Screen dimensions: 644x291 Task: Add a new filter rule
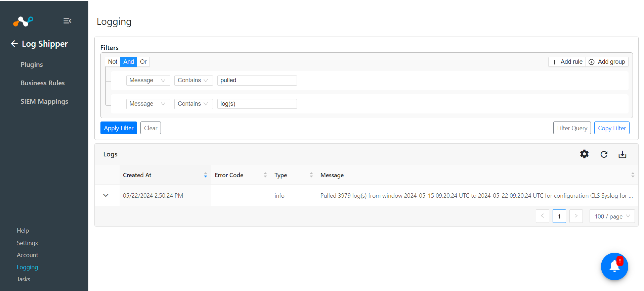pos(567,62)
